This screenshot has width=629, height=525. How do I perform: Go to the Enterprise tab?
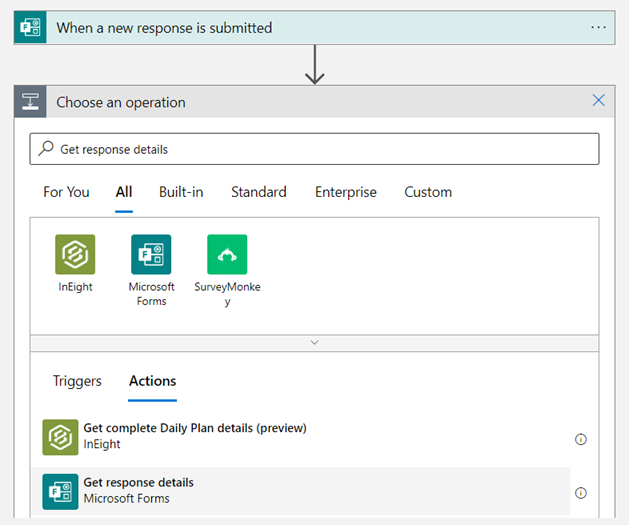345,192
